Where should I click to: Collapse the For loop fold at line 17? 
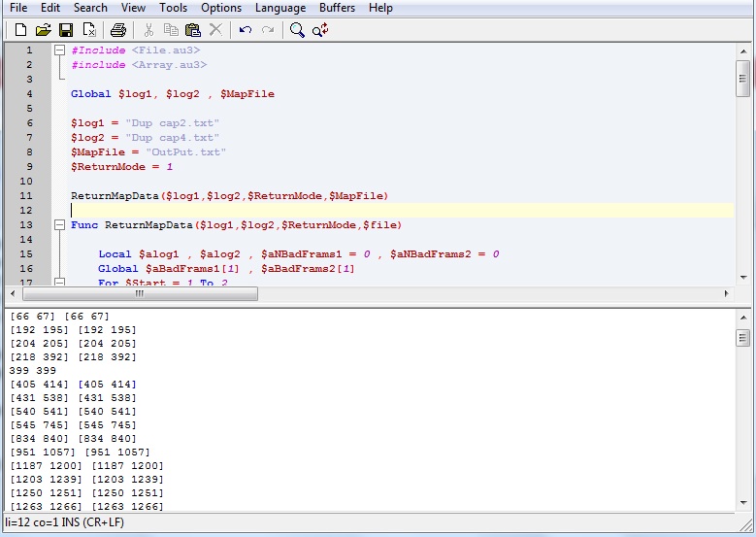59,282
